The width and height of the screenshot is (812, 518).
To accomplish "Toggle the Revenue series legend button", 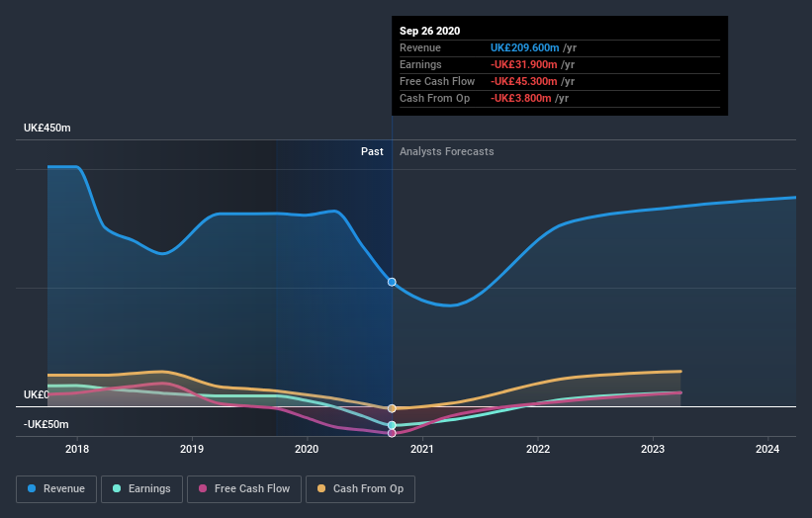I will tap(56, 489).
